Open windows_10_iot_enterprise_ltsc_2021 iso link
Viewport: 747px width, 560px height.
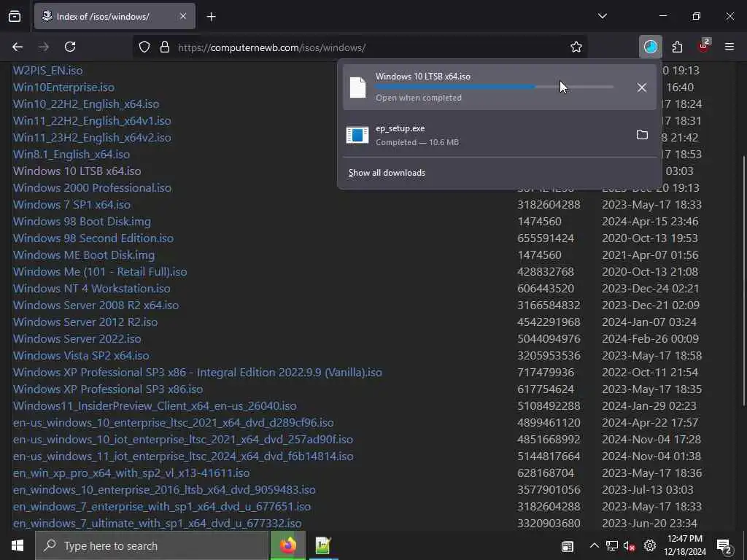pos(183,439)
